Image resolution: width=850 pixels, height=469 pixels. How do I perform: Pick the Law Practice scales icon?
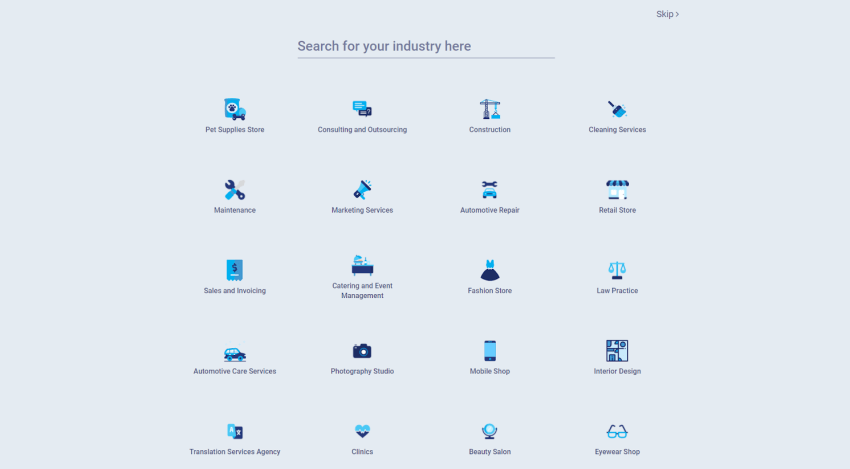(617, 270)
